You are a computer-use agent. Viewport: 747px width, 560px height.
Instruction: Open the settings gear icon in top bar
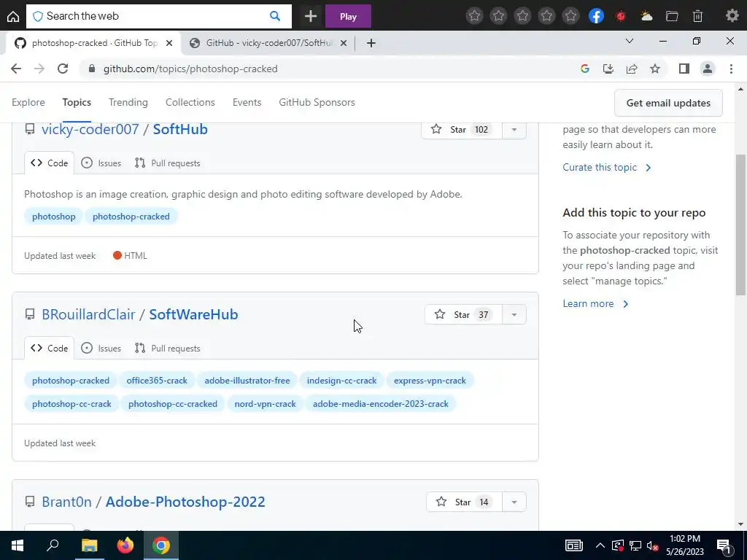732,16
